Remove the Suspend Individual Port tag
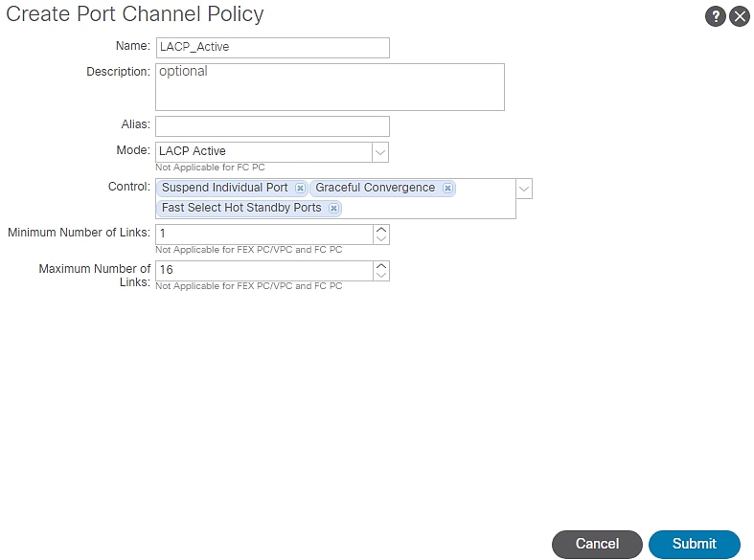 pyautogui.click(x=300, y=189)
